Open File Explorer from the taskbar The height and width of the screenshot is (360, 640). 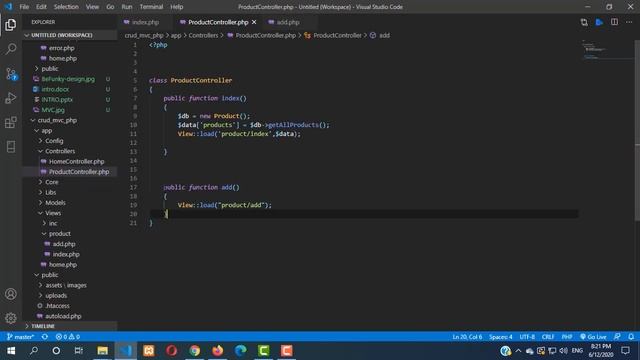102,351
